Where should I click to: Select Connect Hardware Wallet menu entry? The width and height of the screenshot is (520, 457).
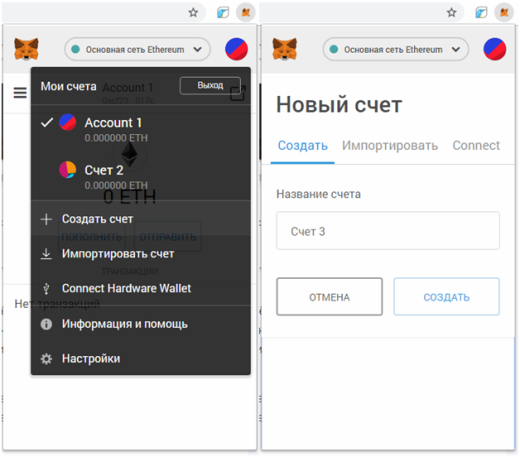(141, 288)
